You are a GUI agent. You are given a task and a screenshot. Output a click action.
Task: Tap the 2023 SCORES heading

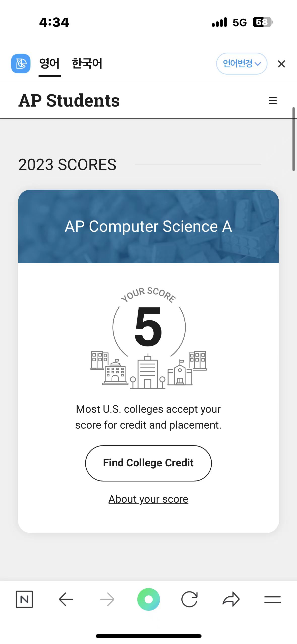(67, 165)
